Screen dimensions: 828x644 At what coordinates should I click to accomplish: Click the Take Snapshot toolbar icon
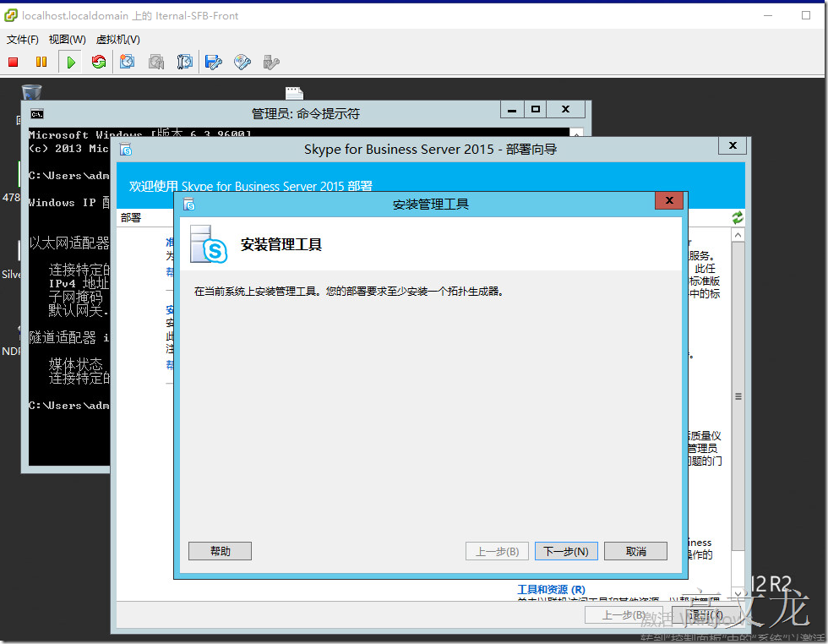128,63
